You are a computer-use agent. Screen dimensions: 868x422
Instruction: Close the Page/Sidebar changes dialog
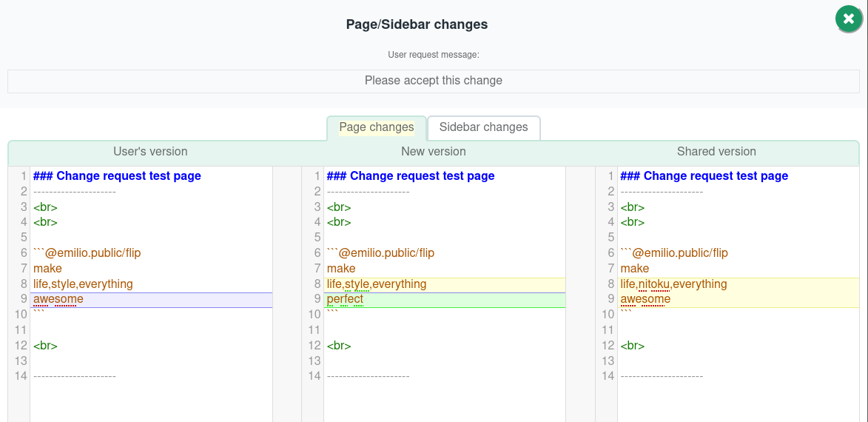[849, 19]
